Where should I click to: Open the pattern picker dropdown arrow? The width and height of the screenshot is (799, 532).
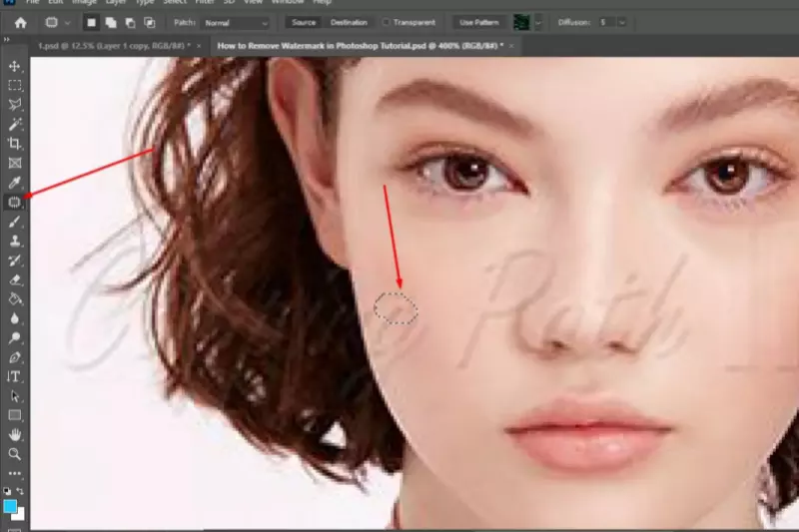537,23
